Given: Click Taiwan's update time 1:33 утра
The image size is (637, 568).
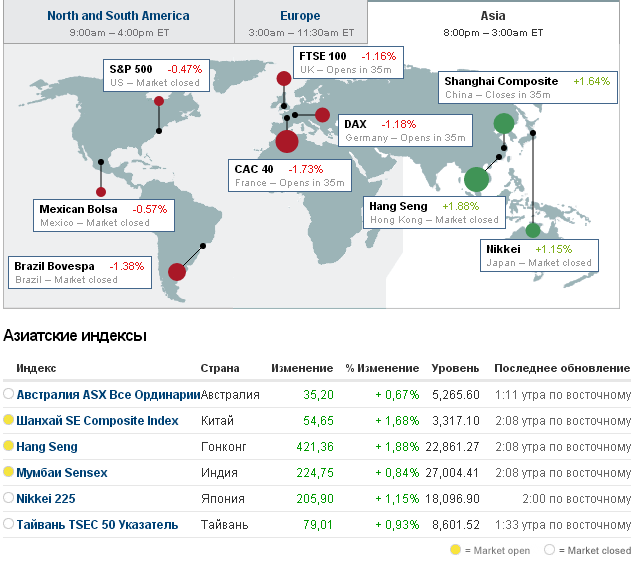Looking at the screenshot, I should point(563,525).
